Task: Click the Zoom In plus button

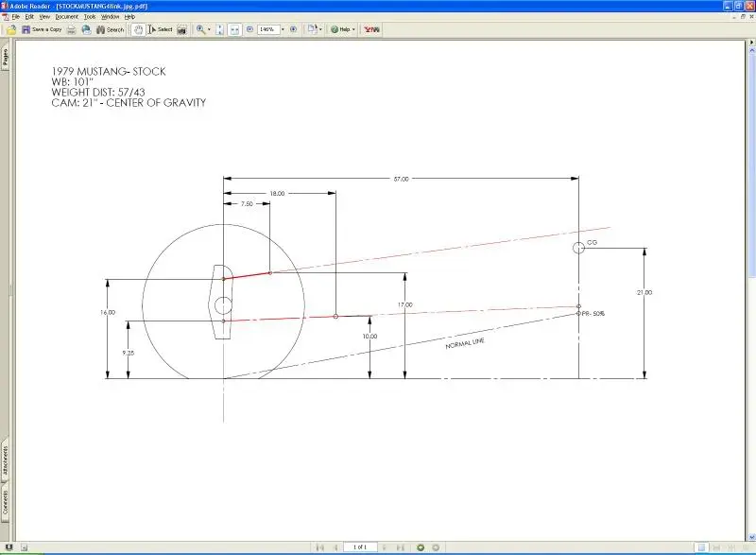Action: [293, 29]
